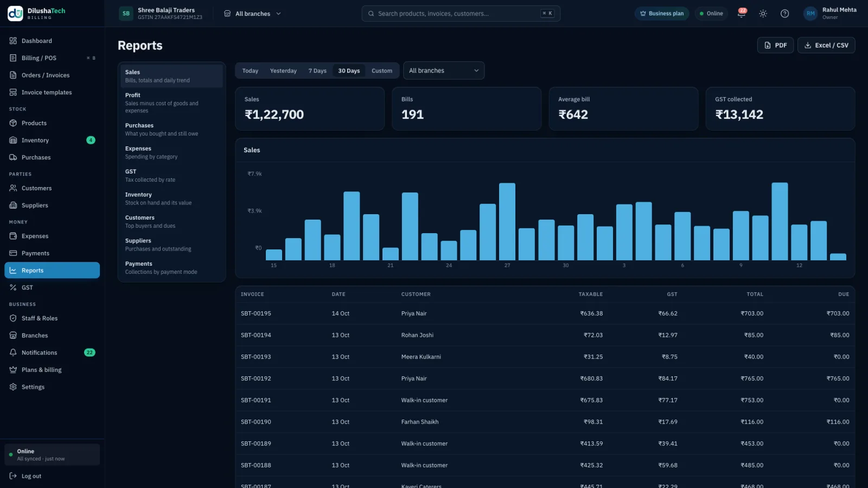Open the help question mark icon

(x=784, y=14)
